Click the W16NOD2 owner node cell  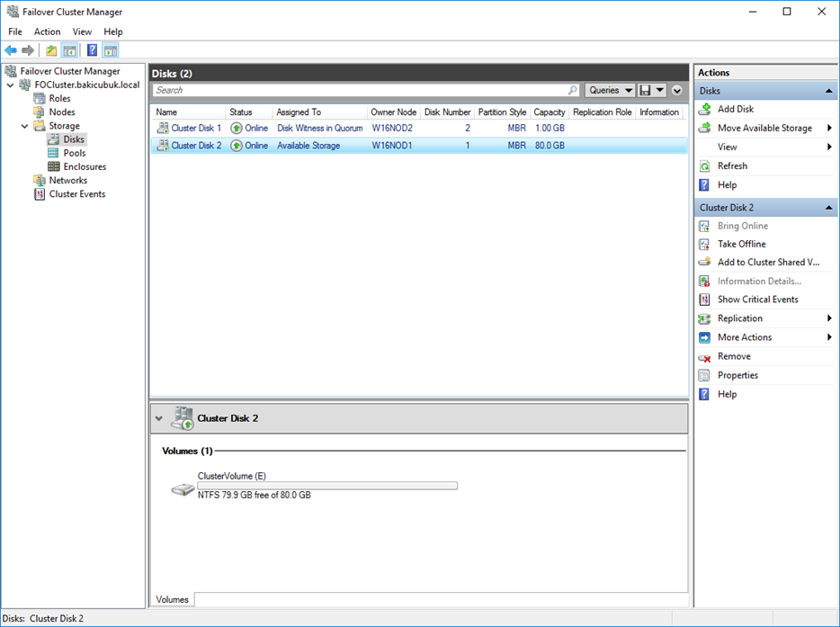tap(392, 128)
